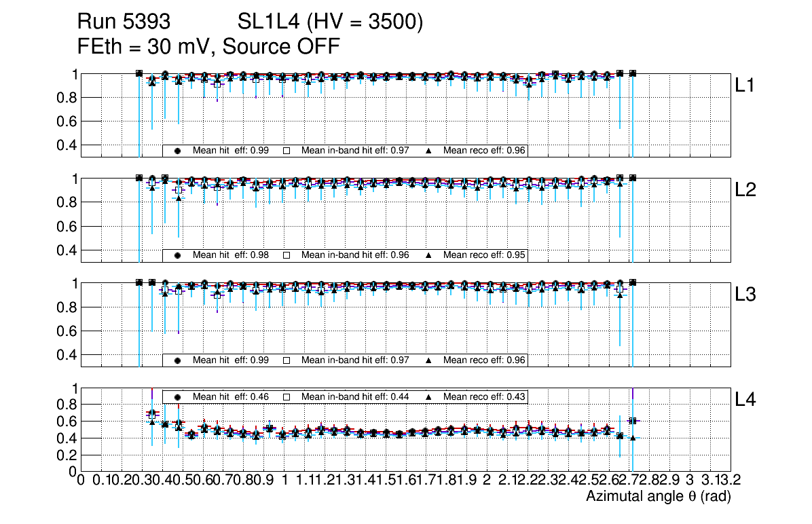The width and height of the screenshot is (812, 524).
Task: Select the triangle marker in L3 legend
Action: click(x=429, y=360)
